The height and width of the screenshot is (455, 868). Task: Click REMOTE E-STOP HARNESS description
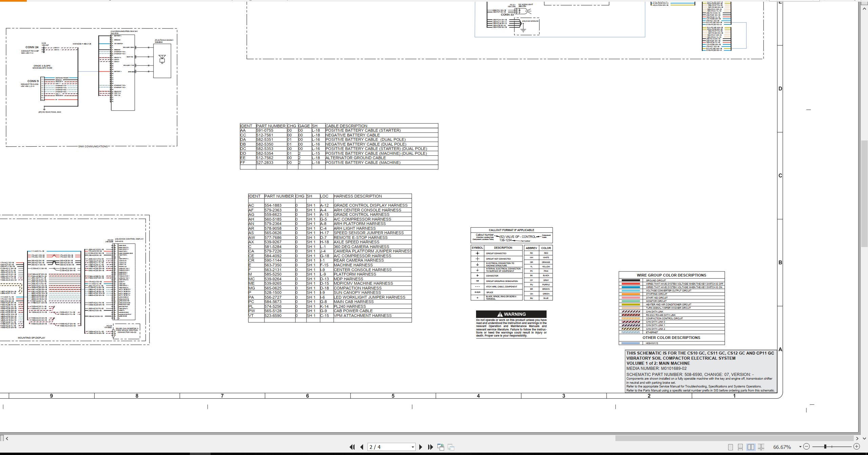pos(360,238)
